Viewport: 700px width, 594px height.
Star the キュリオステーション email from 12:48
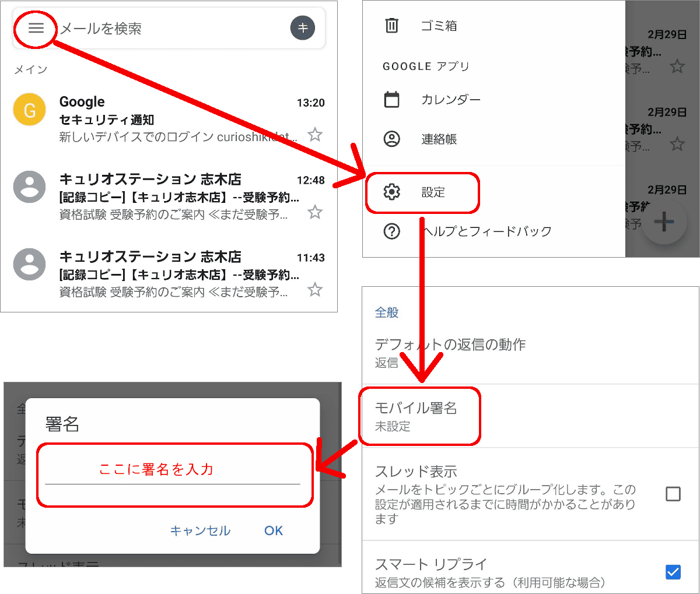click(x=315, y=212)
